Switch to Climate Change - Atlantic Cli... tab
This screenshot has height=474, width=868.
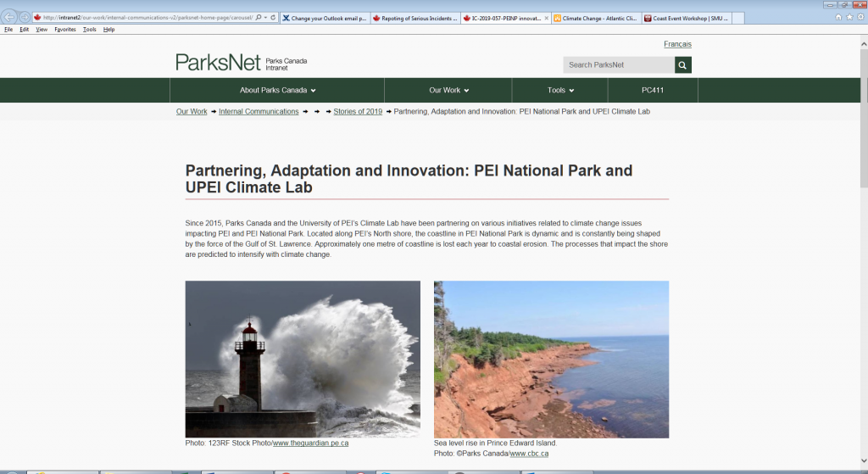(x=597, y=19)
